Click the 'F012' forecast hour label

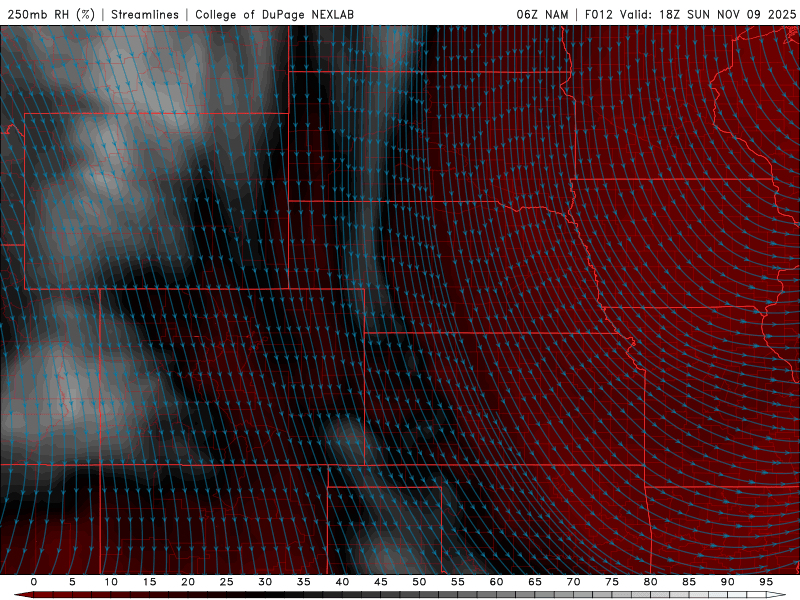(x=598, y=14)
